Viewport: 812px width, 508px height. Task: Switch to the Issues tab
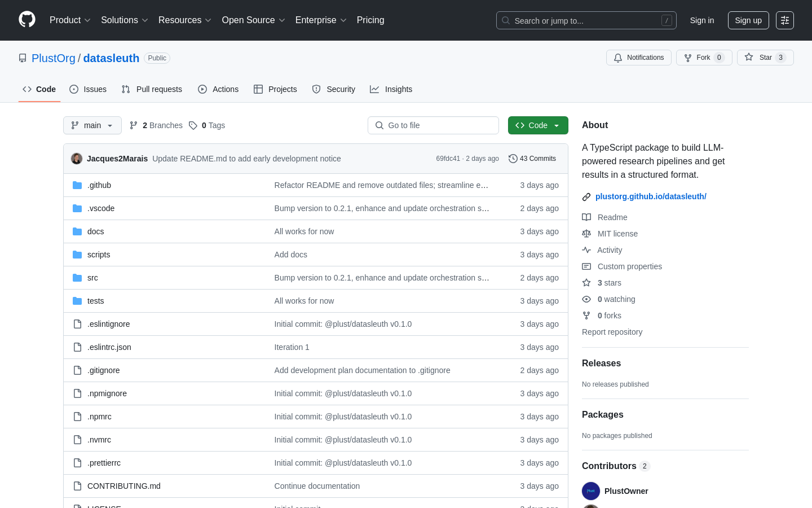[88, 89]
